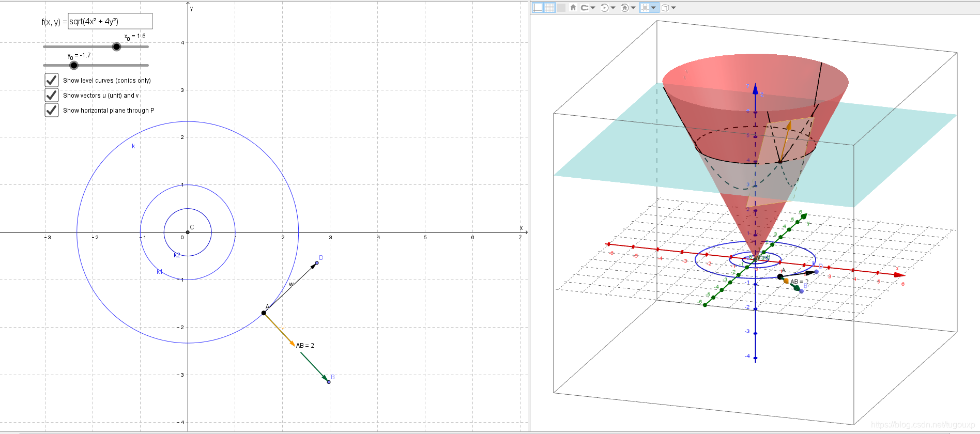Image resolution: width=980 pixels, height=434 pixels.
Task: Click the x₀ slider handle
Action: tap(116, 47)
